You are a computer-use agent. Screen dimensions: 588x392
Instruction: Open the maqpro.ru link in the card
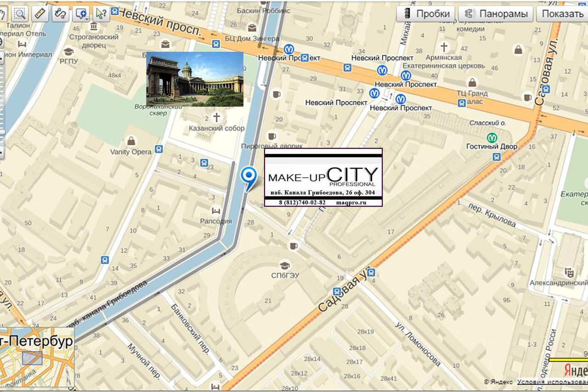351,202
